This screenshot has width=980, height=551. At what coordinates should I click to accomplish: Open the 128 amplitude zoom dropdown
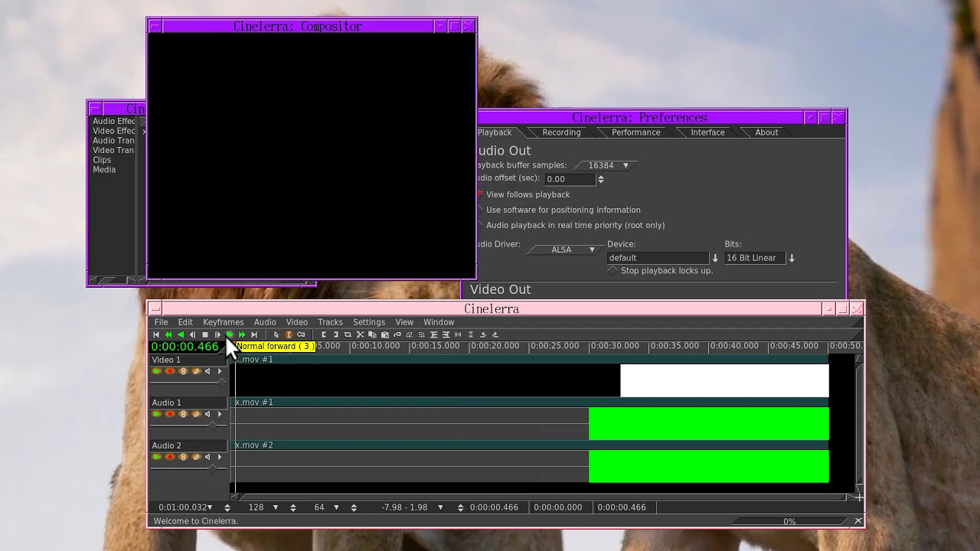(263, 507)
